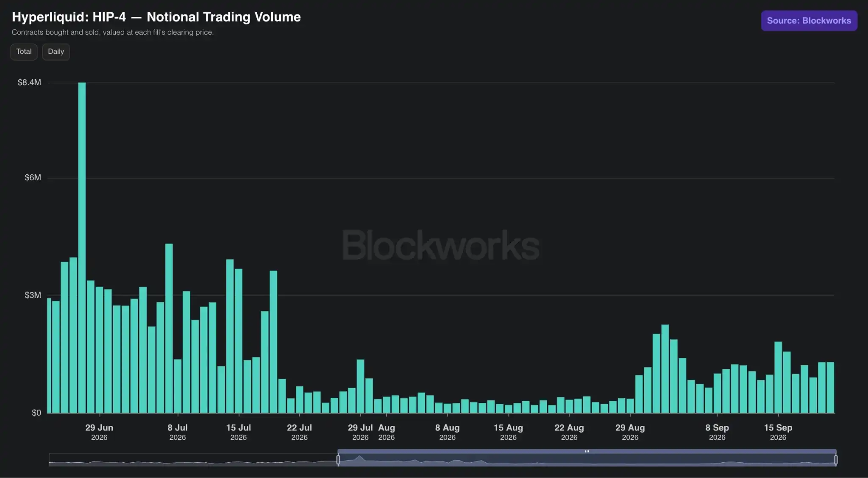Select the bar above 8 Jul tick
The image size is (868, 478).
point(178,386)
